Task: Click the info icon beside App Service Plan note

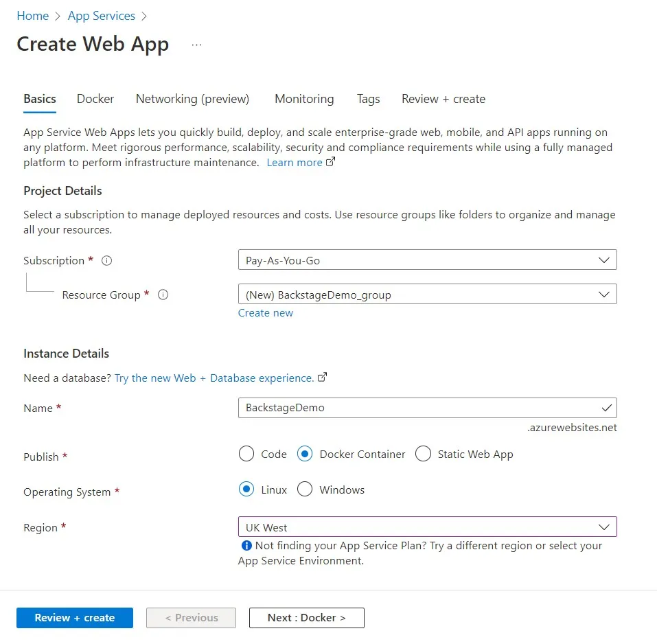Action: 246,546
